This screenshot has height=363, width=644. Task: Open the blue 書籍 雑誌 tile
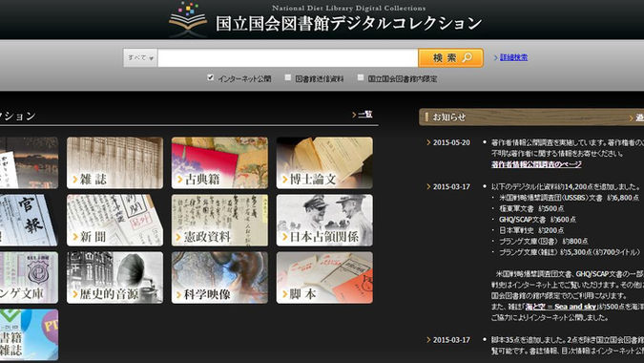tap(29, 335)
